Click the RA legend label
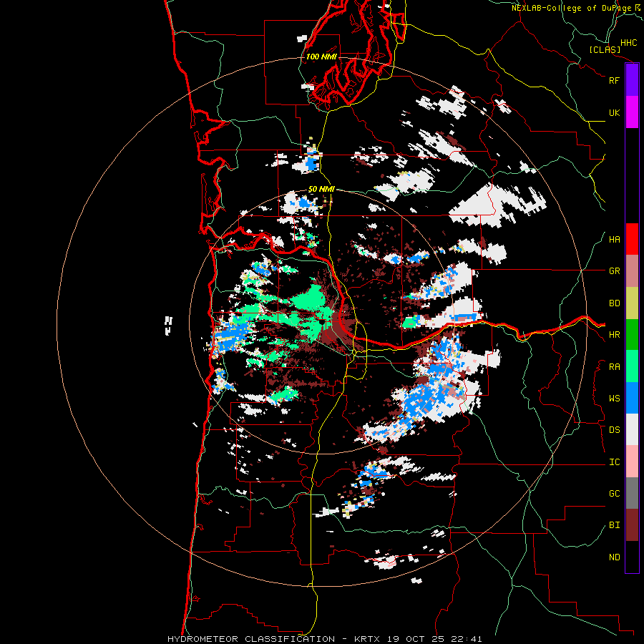644x644 pixels. point(614,367)
